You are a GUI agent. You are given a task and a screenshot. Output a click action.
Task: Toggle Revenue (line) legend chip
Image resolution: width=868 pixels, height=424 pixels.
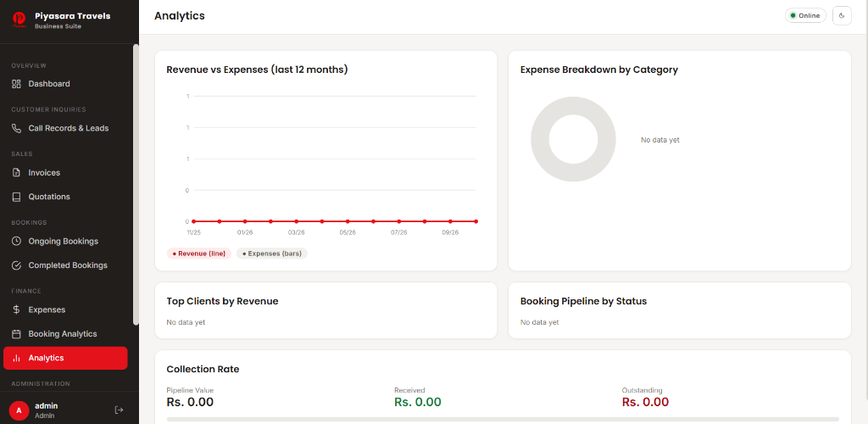199,254
